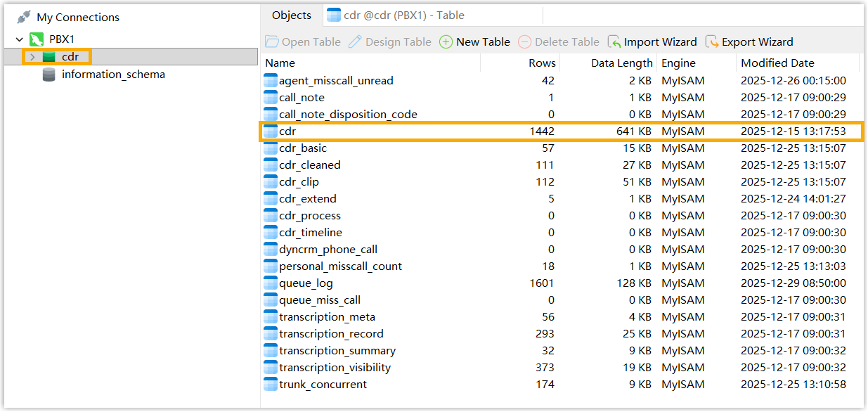Click the 1442 rows value for cdr
This screenshot has width=868, height=412.
click(541, 131)
